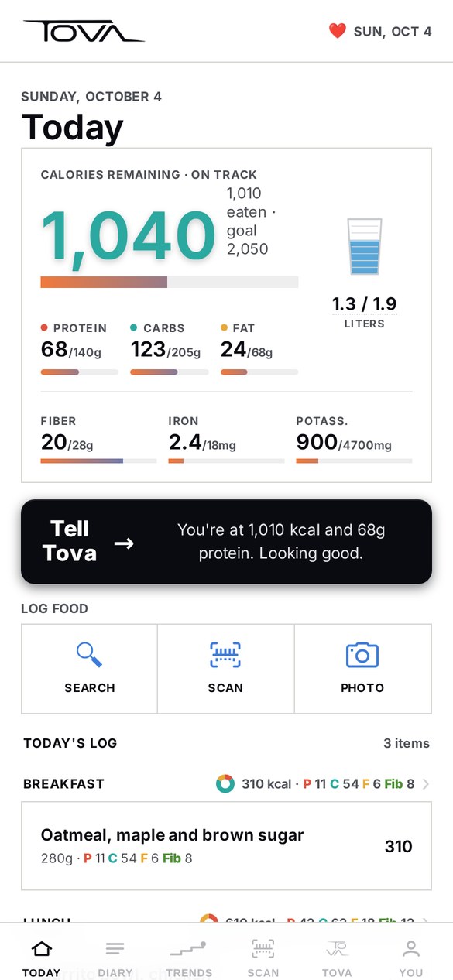
Task: Tap the Protein 68/140g progress bar
Action: (x=79, y=372)
